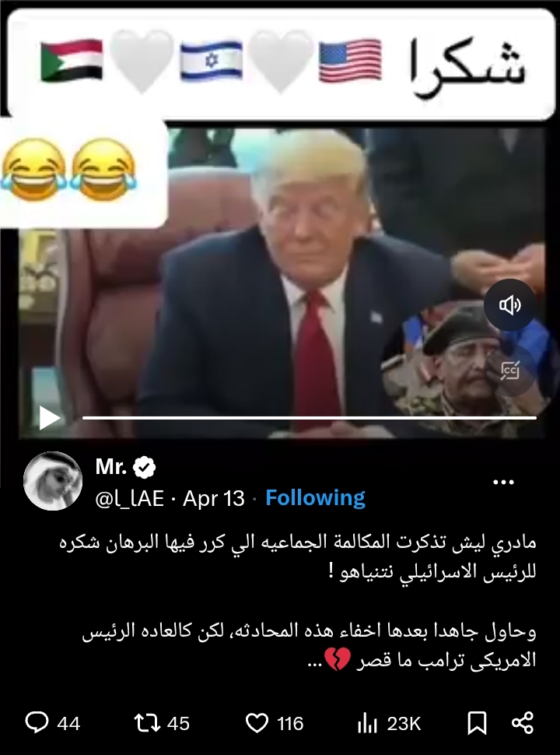
Task: Share the post
Action: 523,723
